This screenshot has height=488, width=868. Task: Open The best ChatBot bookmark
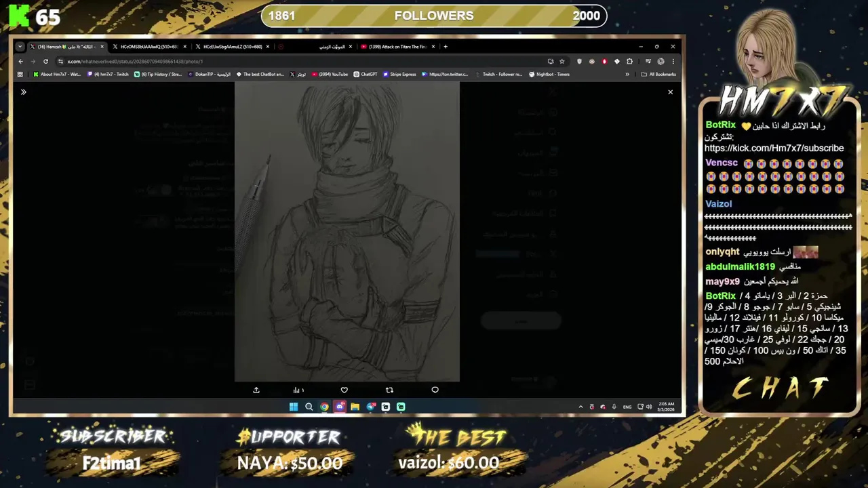(x=260, y=75)
